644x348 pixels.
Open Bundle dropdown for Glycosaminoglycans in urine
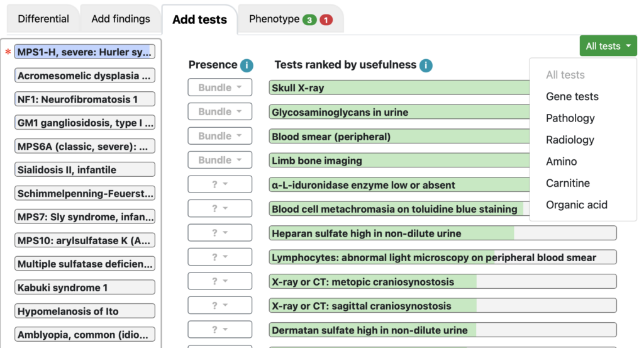(x=219, y=111)
